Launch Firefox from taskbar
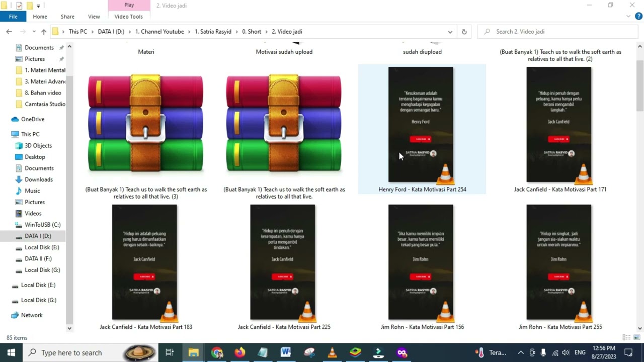This screenshot has width=644, height=362. click(x=240, y=352)
